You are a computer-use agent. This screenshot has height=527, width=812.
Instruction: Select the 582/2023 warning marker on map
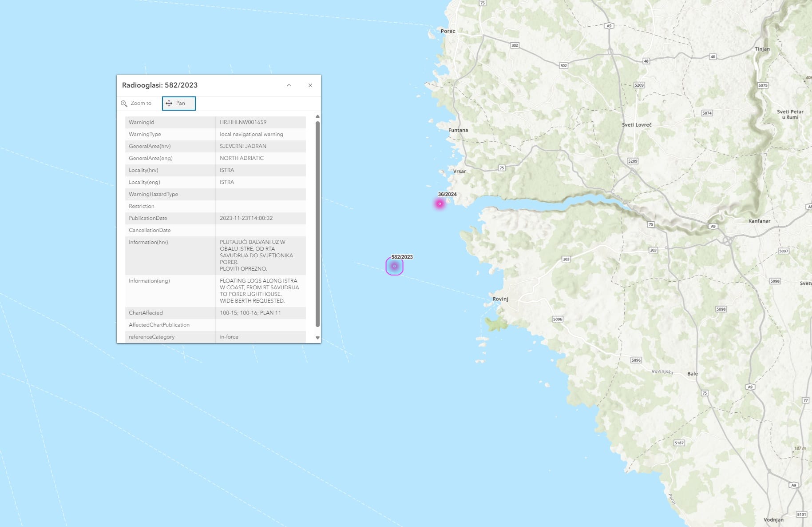click(394, 266)
